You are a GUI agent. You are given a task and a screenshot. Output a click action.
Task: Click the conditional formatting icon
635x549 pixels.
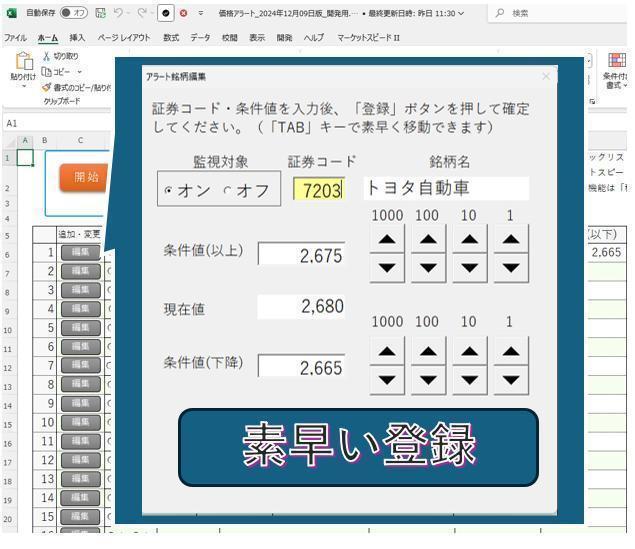[x=616, y=60]
